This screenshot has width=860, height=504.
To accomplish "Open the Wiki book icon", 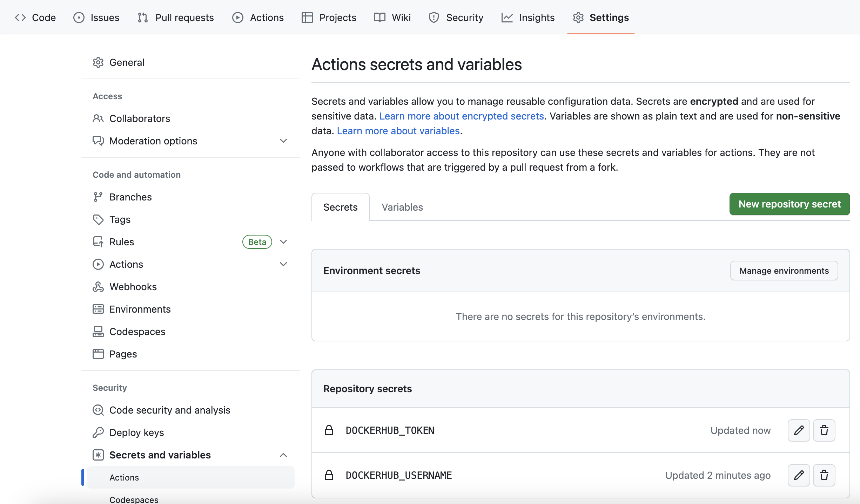I will click(x=380, y=17).
